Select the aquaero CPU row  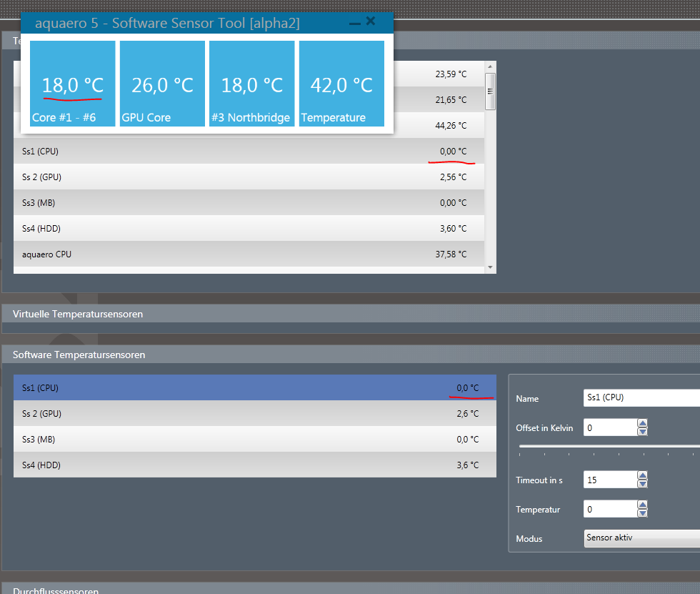tap(249, 254)
